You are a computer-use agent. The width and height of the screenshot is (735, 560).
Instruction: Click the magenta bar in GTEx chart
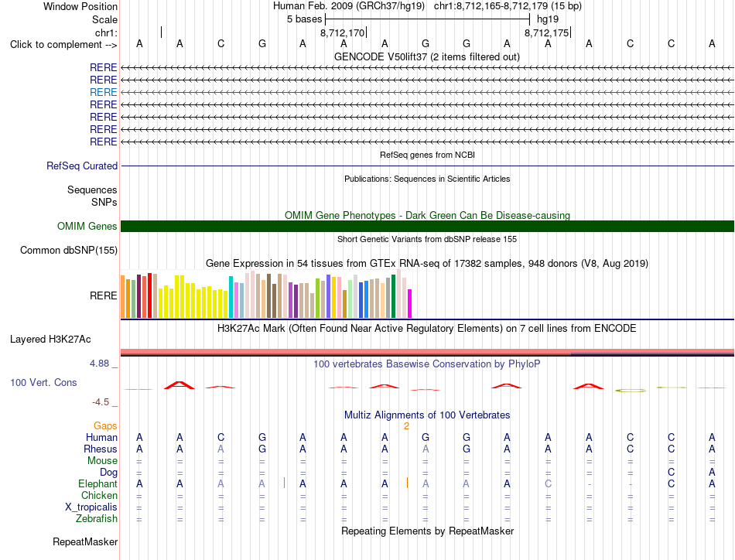(410, 304)
